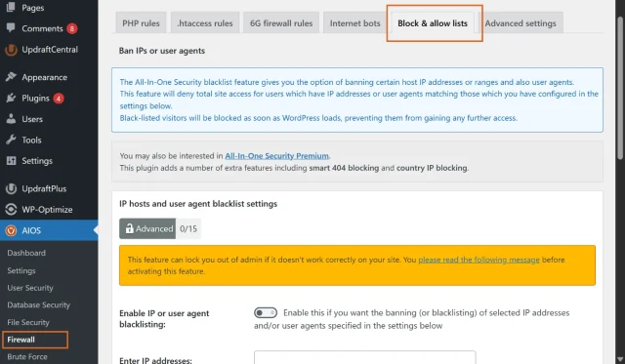Click into the Enter IP addresses field

click(x=364, y=357)
